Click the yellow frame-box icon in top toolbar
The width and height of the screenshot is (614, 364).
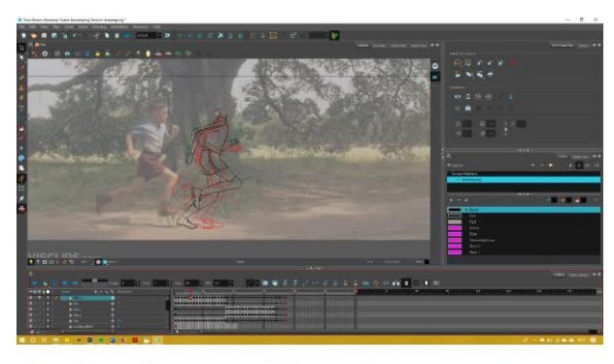point(273,36)
